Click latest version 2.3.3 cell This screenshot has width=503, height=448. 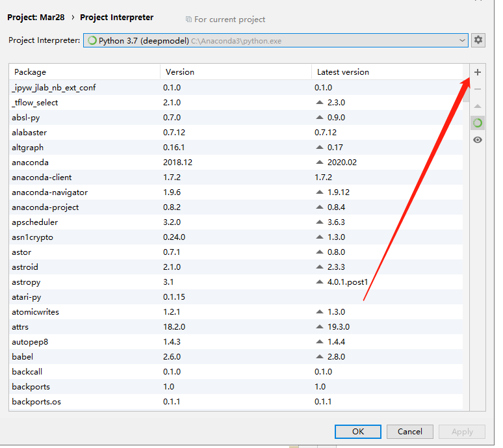coord(336,267)
